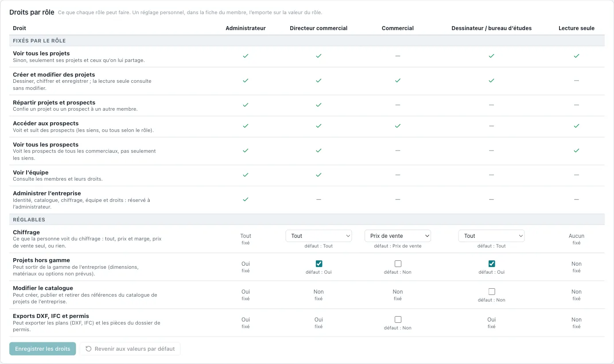This screenshot has width=614, height=364.
Task: Click the Lecture seule column header
Action: 576,28
